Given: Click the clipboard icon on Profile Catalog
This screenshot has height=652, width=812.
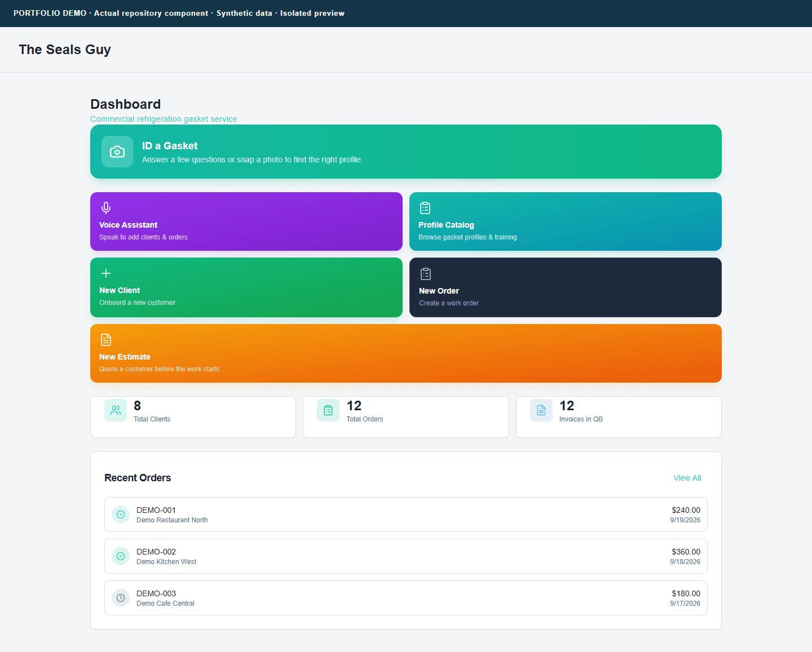Looking at the screenshot, I should coord(425,208).
